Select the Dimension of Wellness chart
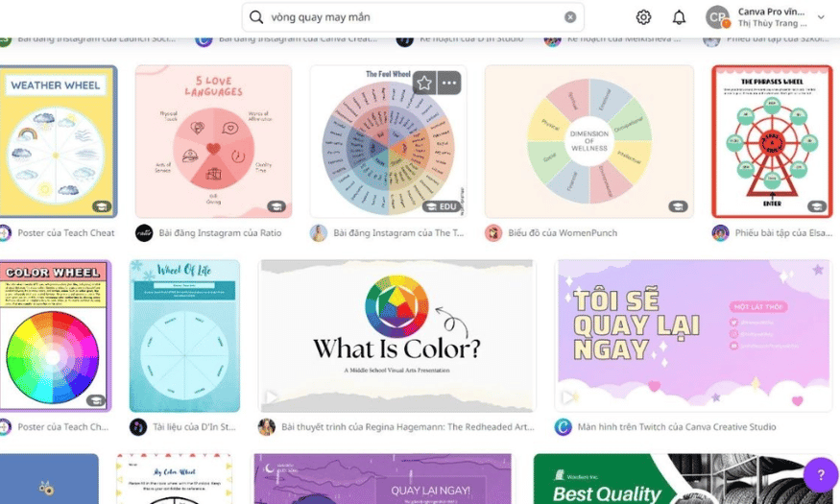The image size is (840, 504). pos(588,141)
